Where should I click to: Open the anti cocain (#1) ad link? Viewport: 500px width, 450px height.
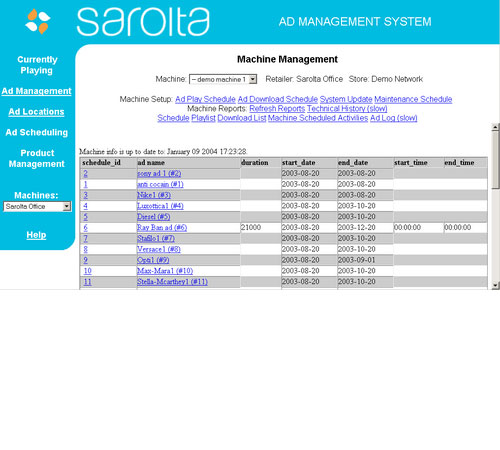click(160, 184)
